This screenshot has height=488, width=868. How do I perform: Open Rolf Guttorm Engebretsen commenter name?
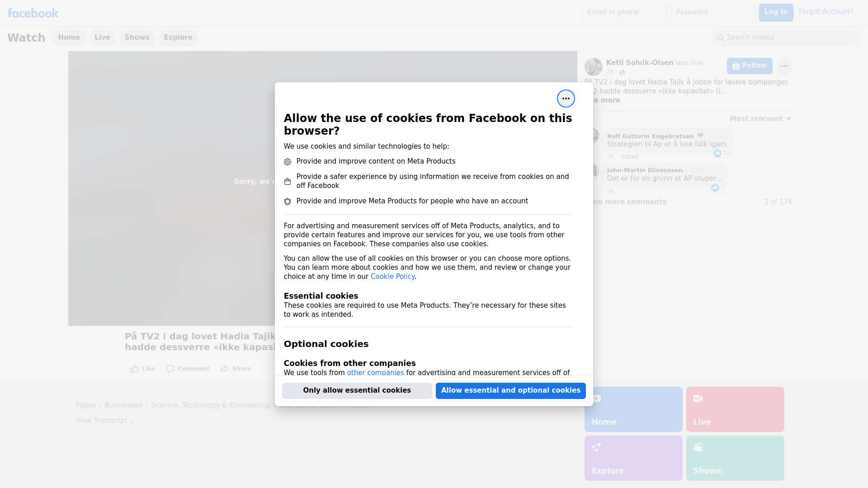pos(650,136)
